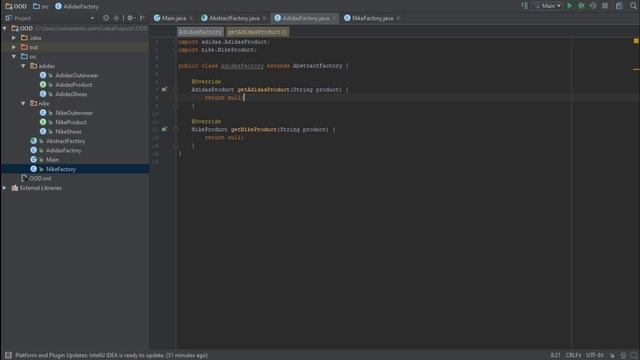Select NikeFactory in the project tree
This screenshot has height=360, width=640.
coord(60,169)
